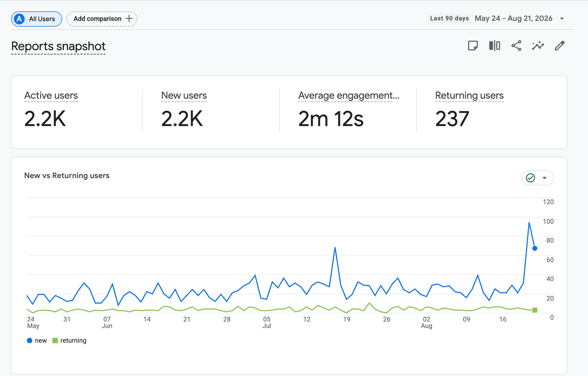588x376 pixels.
Task: Click the 2.2K value under New users
Action: pyautogui.click(x=182, y=119)
